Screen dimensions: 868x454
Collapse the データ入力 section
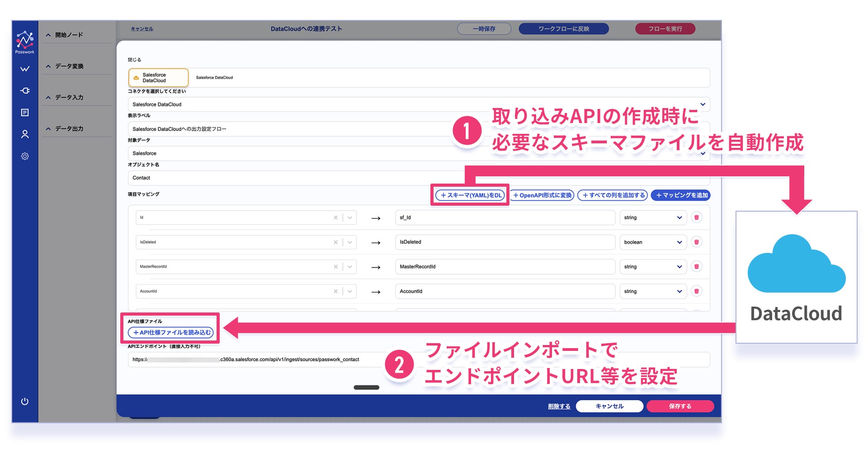point(48,97)
